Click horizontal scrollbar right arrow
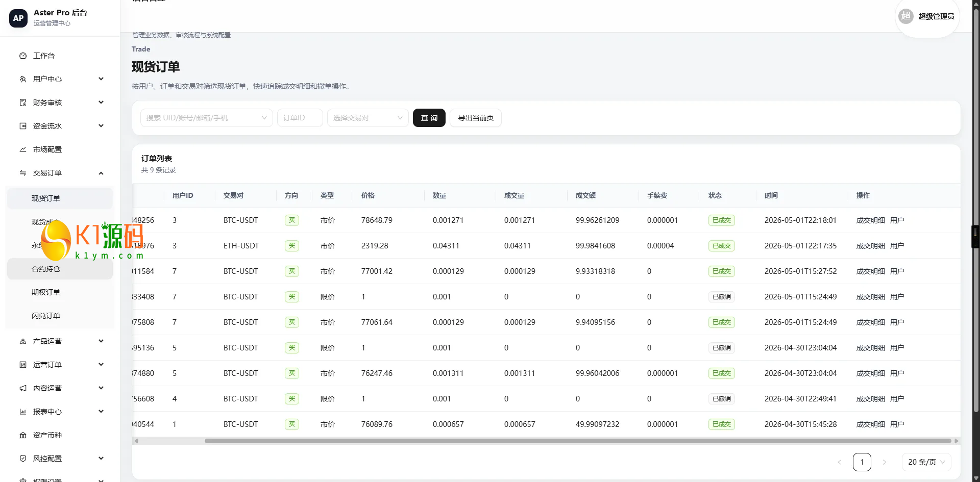This screenshot has height=482, width=980. click(x=957, y=441)
